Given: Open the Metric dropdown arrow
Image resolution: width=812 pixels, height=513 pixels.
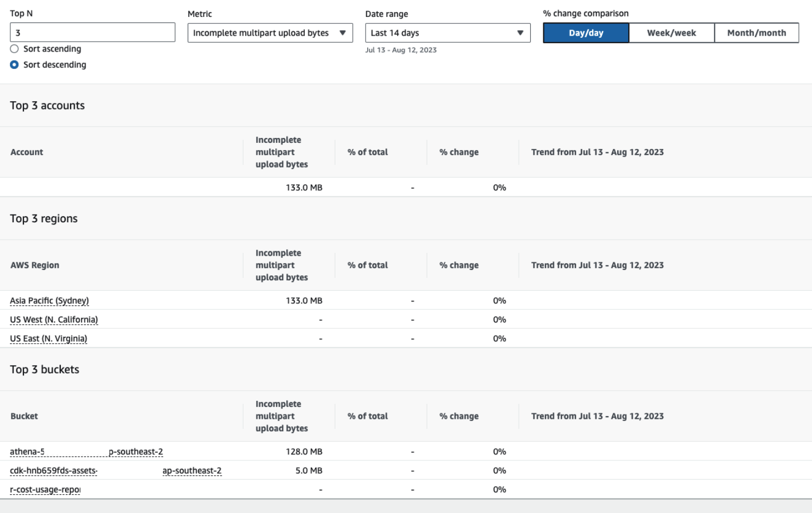Looking at the screenshot, I should (x=344, y=33).
